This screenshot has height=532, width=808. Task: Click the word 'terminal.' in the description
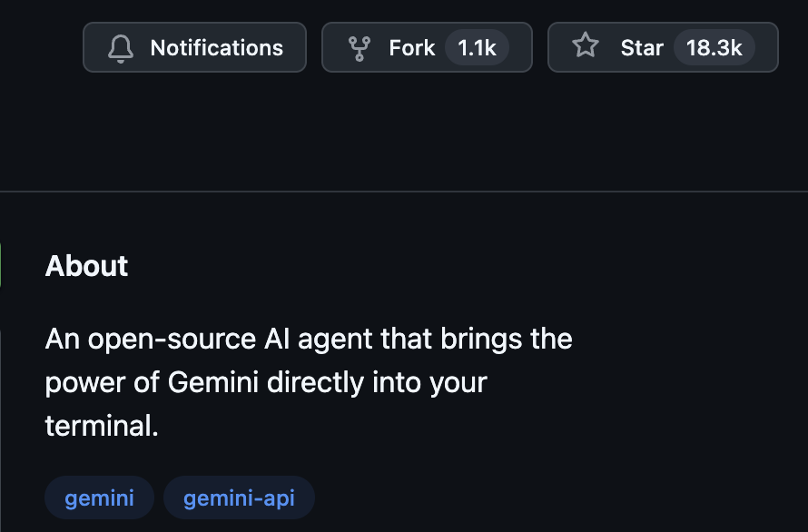102,426
